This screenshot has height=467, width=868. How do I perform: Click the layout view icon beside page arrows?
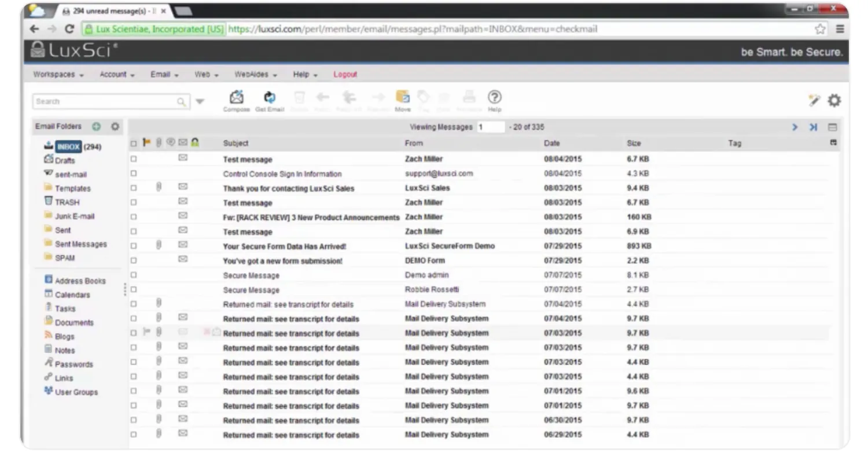coord(833,127)
